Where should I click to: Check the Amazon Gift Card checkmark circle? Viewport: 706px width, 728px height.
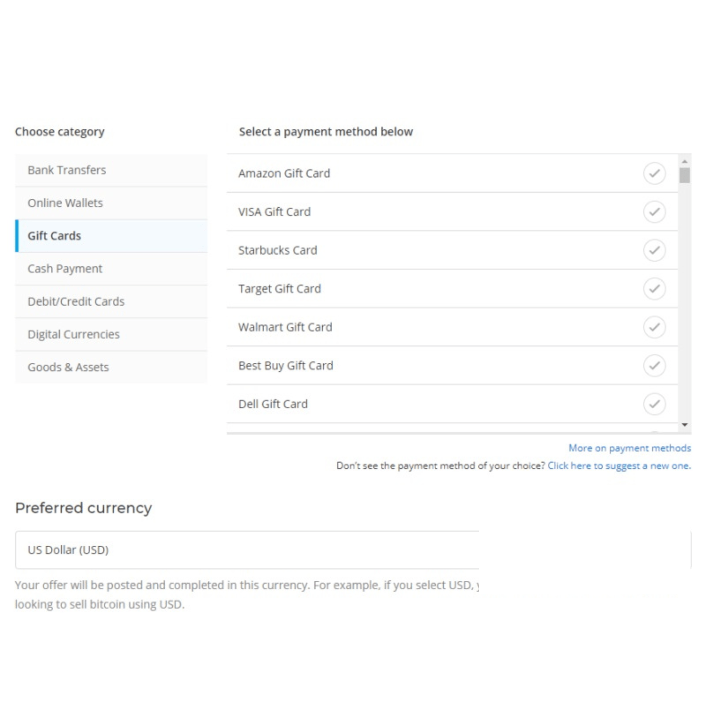654,173
